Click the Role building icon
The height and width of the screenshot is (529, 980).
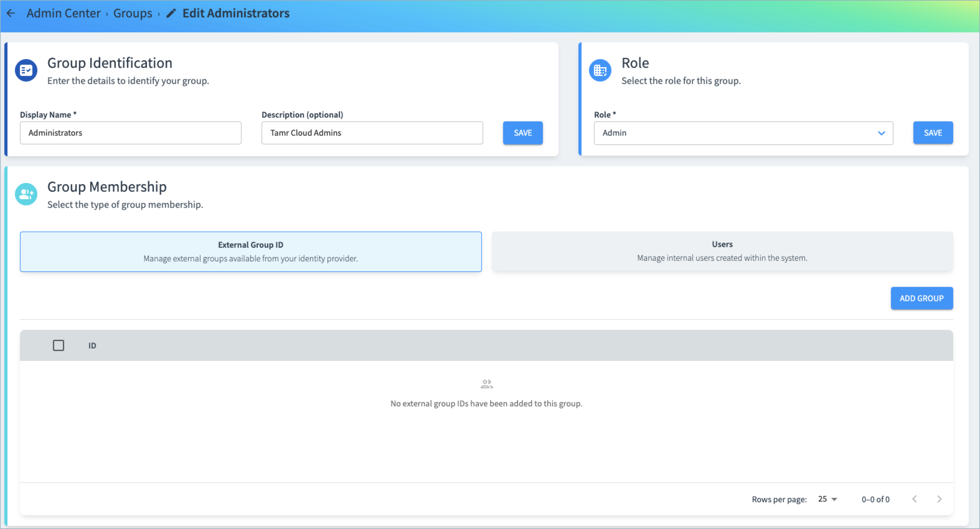600,70
